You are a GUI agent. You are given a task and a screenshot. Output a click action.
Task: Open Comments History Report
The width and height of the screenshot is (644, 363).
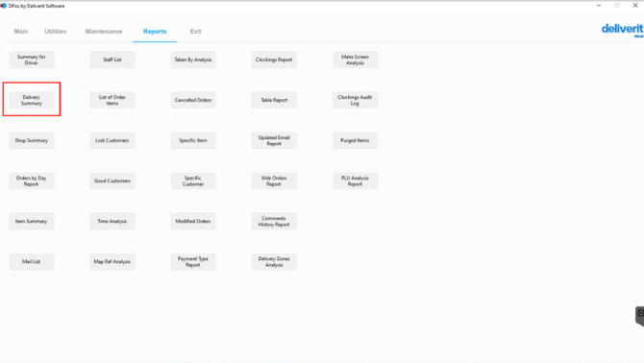click(274, 221)
